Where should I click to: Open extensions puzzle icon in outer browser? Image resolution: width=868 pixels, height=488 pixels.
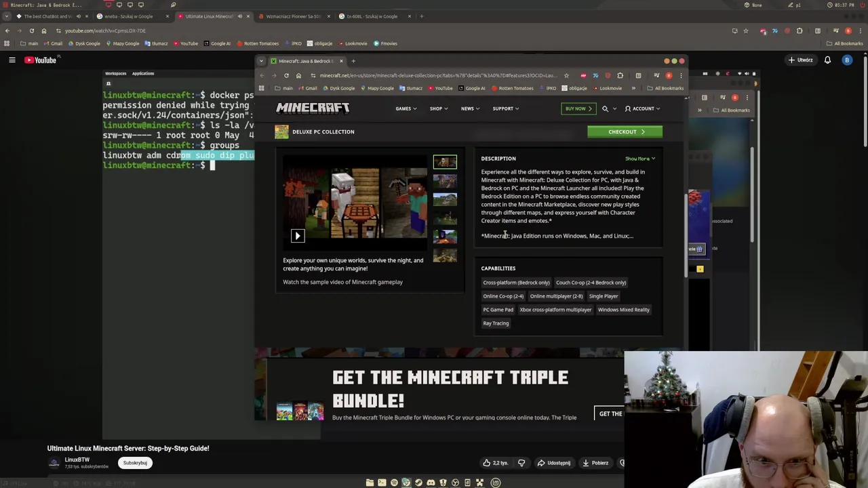pyautogui.click(x=800, y=30)
